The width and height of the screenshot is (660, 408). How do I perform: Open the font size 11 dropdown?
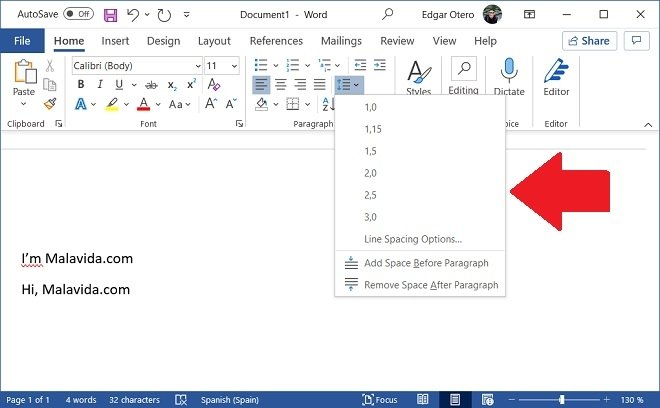[234, 66]
